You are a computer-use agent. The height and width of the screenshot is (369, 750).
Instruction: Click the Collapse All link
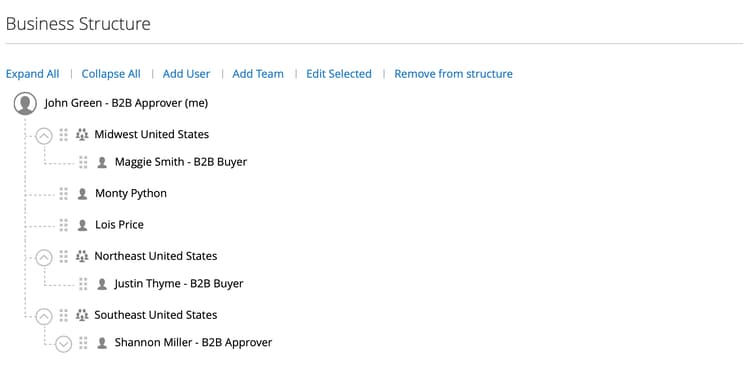(x=111, y=74)
